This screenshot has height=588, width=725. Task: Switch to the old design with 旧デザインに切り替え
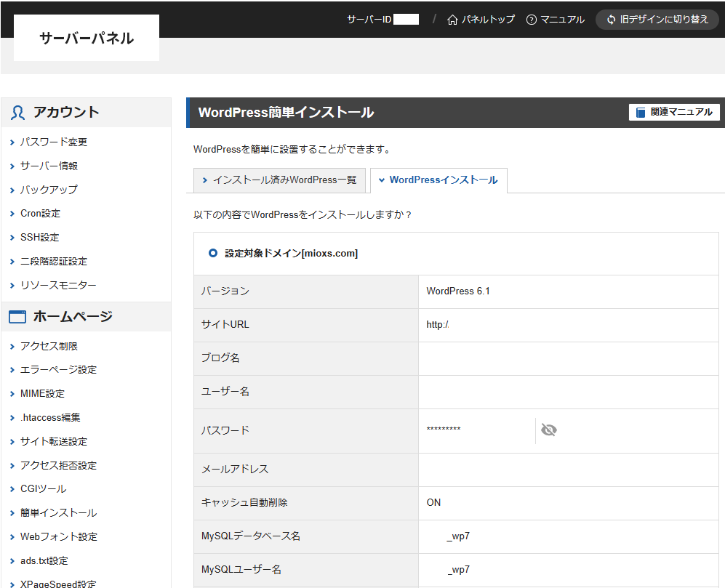point(657,20)
